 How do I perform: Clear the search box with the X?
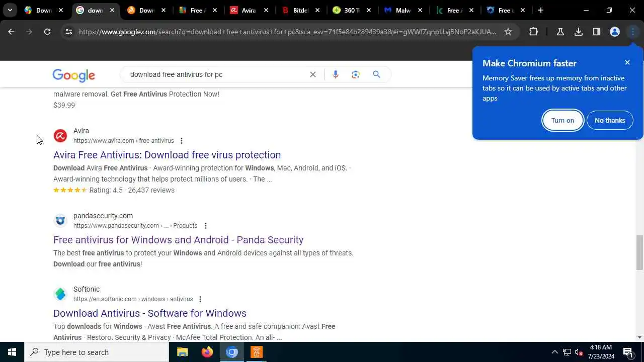click(x=313, y=74)
